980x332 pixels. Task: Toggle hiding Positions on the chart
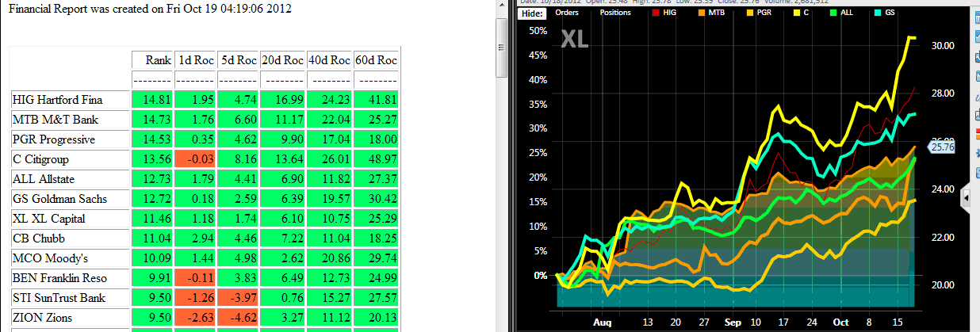pos(615,13)
